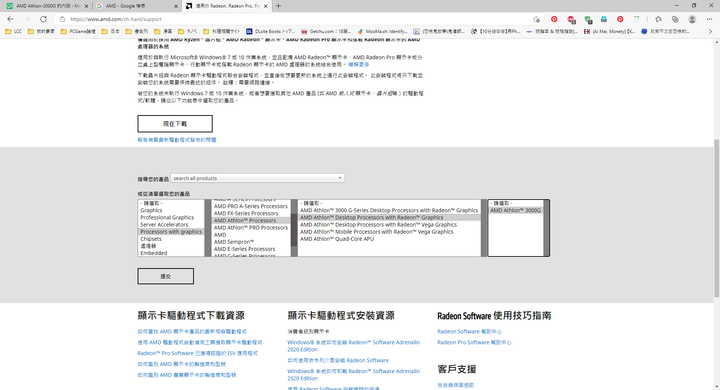Open the [Ai Mai, Money] bookmark
Viewport: 720px width, 390px height.
pos(609,32)
